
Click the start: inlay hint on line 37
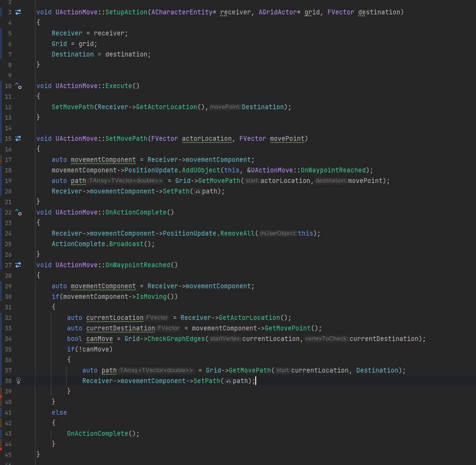point(283,370)
